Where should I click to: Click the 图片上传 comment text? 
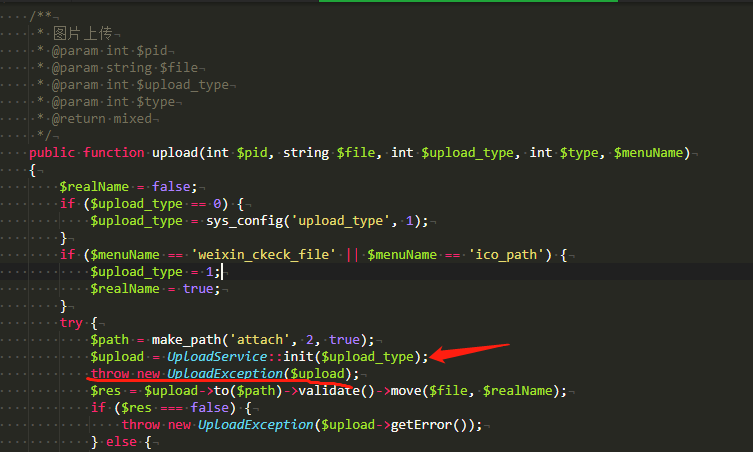click(83, 34)
